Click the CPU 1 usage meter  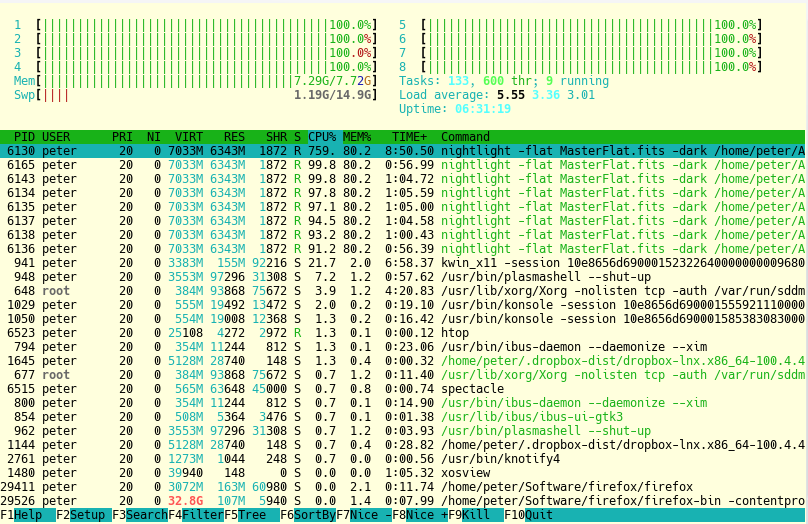coord(196,25)
